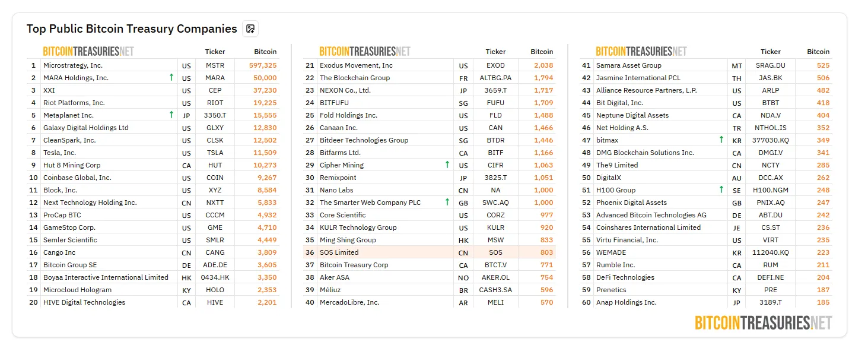Select the Tesla, Inc. company name
Viewport: 868px width, 351px height.
59,153
